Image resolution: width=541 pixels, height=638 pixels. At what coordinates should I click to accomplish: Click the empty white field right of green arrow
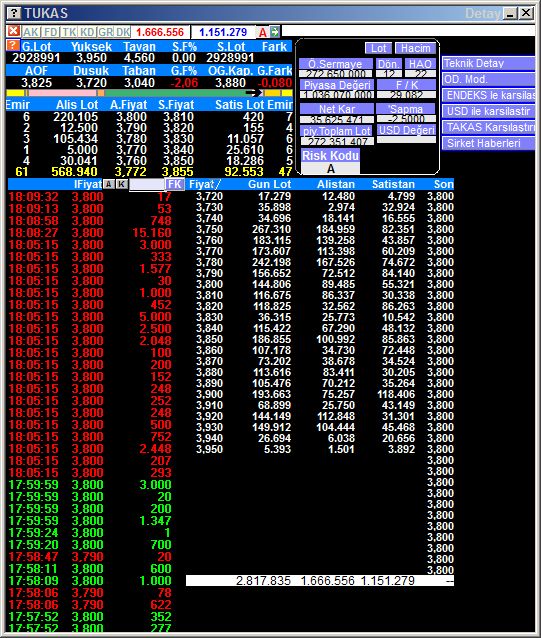click(408, 31)
